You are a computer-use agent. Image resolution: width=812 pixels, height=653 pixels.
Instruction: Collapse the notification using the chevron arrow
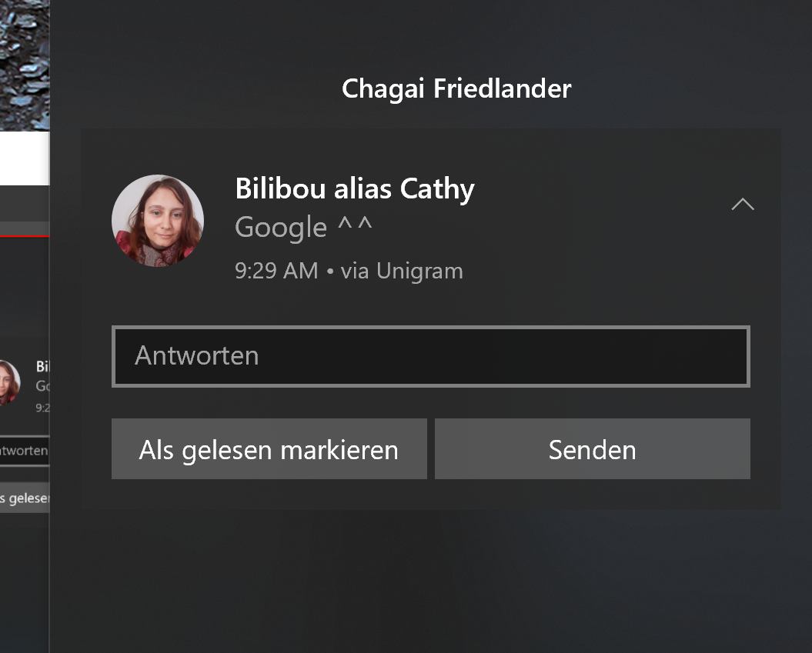(x=743, y=205)
